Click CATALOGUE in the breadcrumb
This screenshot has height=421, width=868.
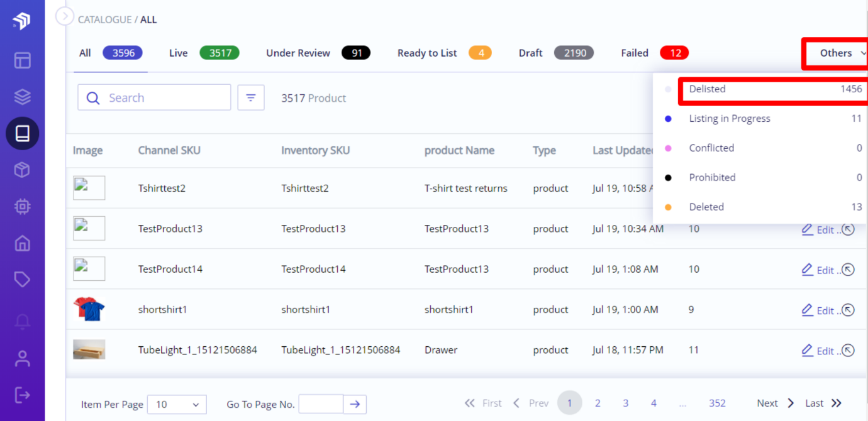click(x=104, y=19)
